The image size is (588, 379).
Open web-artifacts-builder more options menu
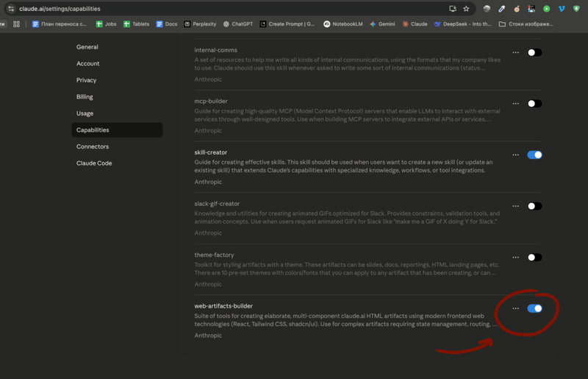coord(516,308)
